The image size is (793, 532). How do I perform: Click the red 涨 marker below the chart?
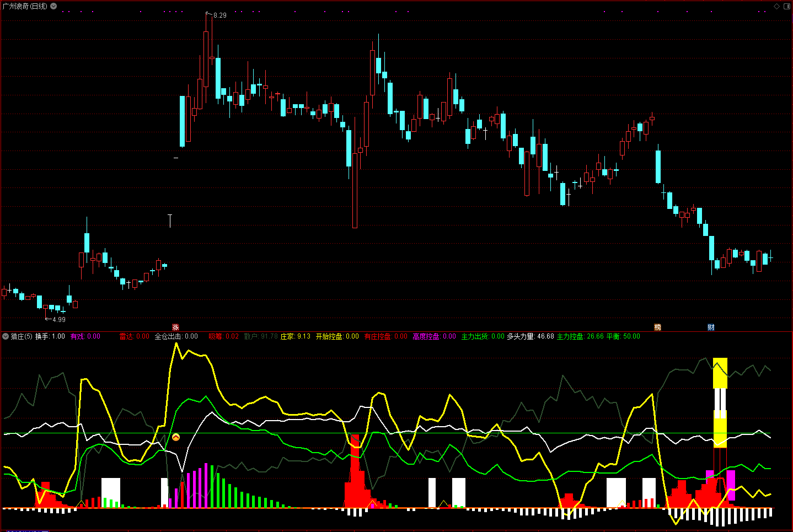coord(175,327)
